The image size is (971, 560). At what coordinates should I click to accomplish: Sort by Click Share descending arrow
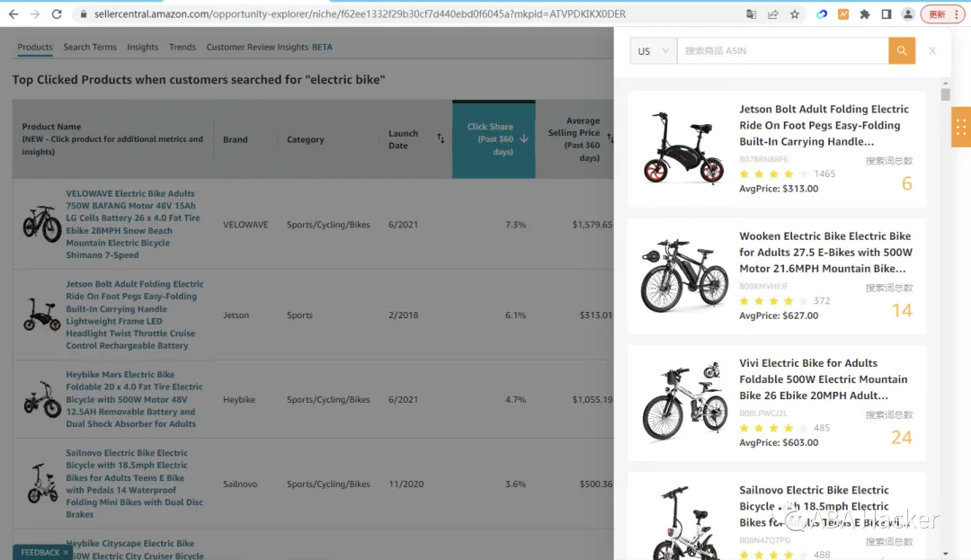click(524, 138)
